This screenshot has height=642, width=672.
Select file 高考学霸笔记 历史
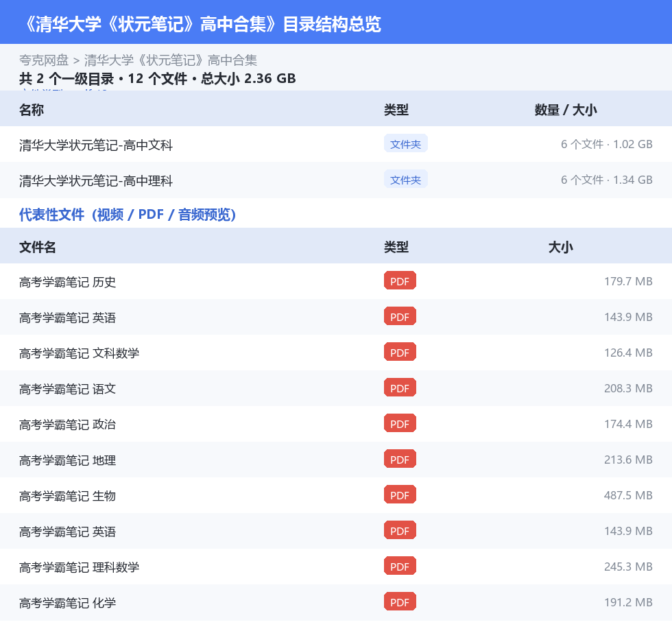coord(67,282)
